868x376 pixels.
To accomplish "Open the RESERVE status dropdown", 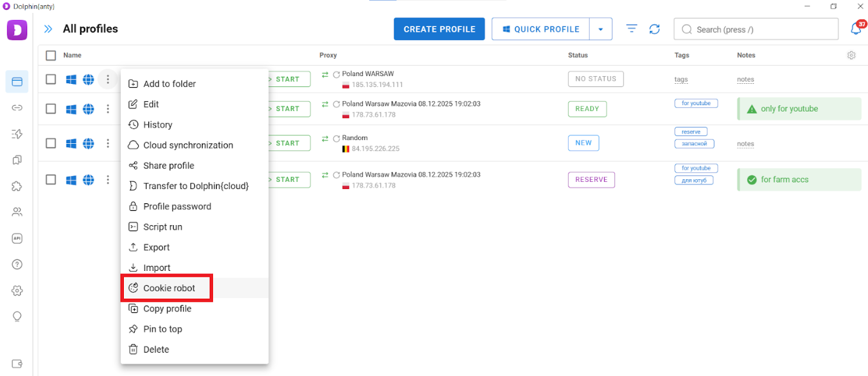I will 591,180.
